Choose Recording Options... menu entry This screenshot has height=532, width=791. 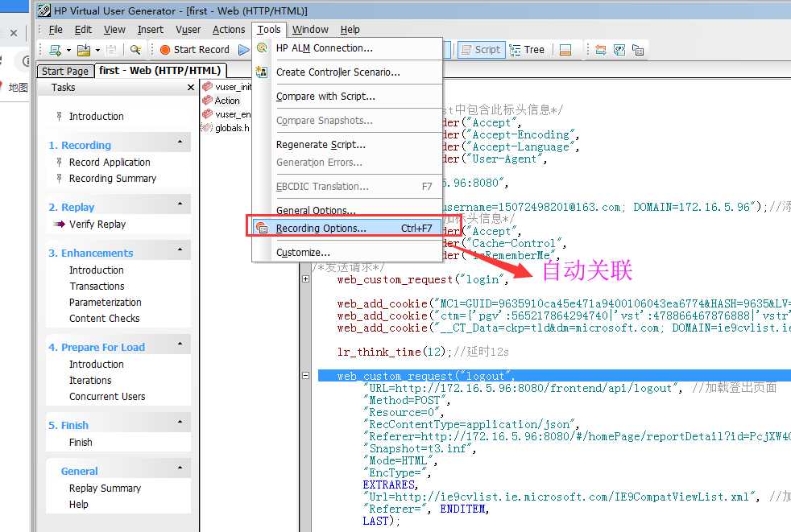pos(347,228)
